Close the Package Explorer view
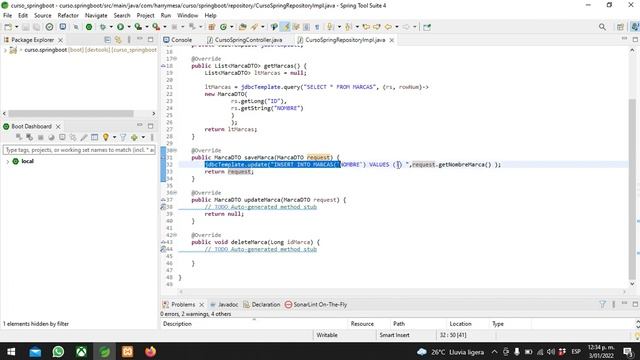The width and height of the screenshot is (640, 360). click(x=60, y=40)
